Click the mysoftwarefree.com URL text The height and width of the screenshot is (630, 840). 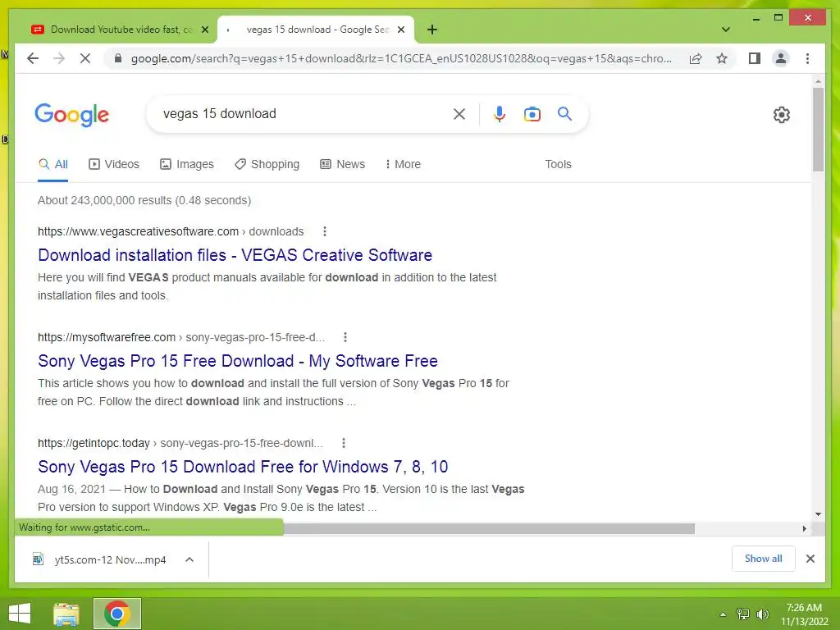coord(181,337)
